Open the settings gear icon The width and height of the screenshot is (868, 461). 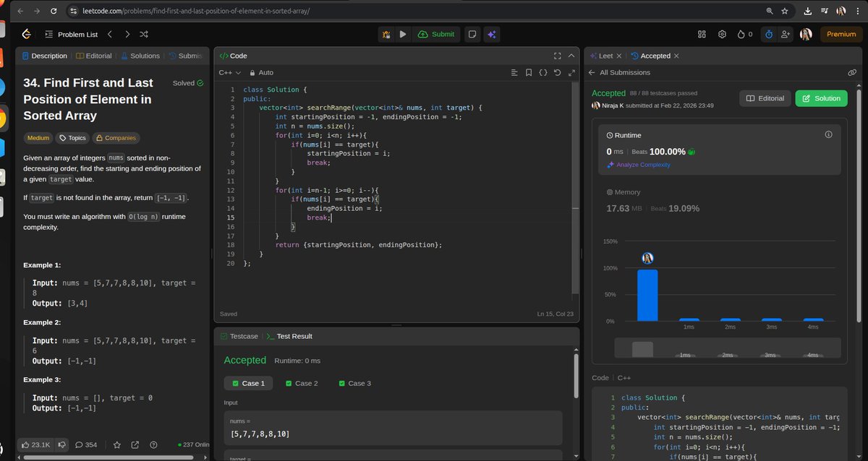(x=722, y=34)
